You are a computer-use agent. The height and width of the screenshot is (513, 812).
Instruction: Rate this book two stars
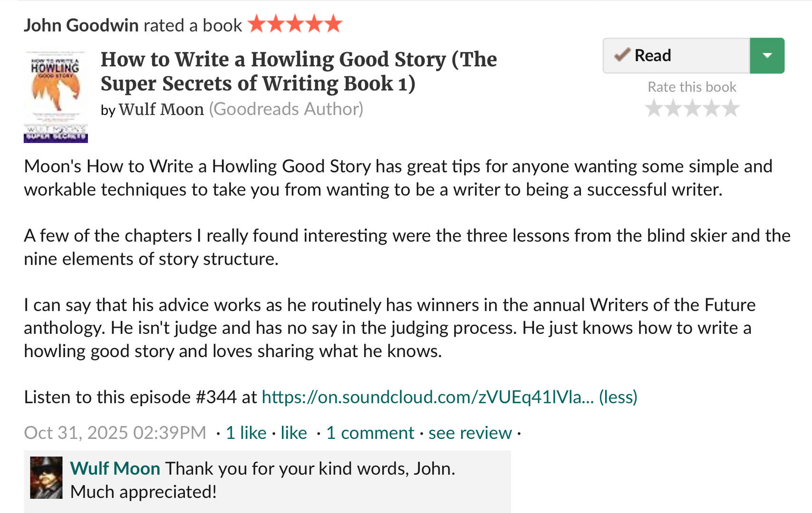point(673,109)
